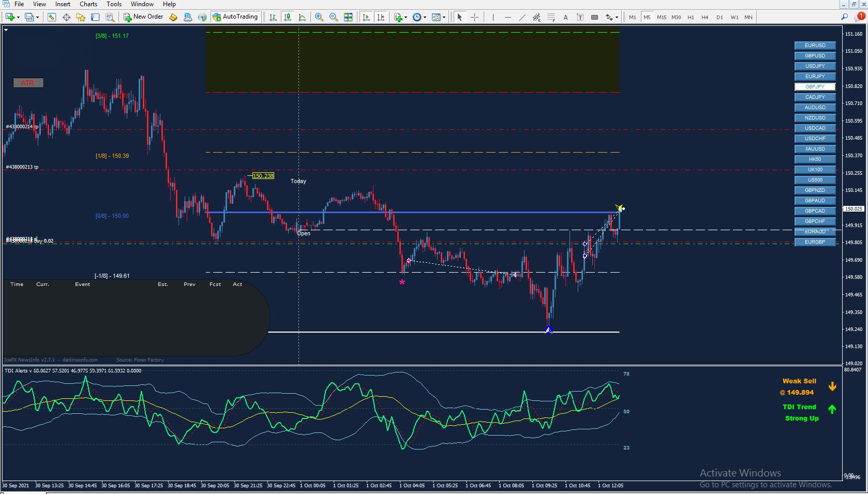868x494 pixels.
Task: Zoom in on the chart with magnifier
Action: (x=319, y=17)
